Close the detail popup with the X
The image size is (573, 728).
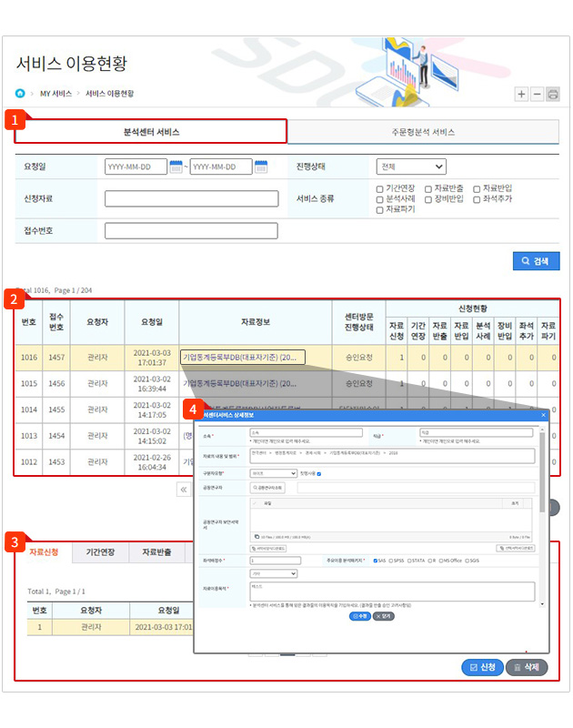click(543, 415)
